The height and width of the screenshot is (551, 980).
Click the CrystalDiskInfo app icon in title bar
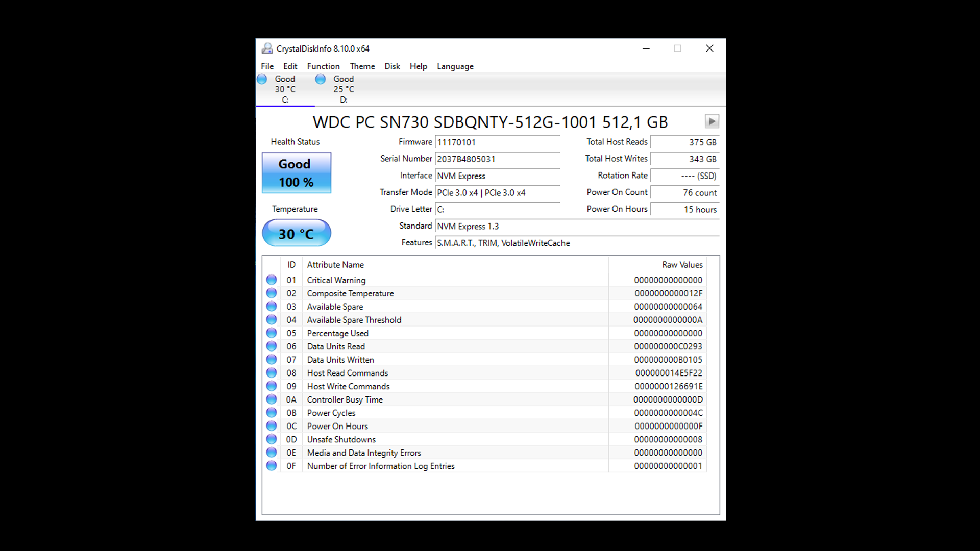(267, 48)
